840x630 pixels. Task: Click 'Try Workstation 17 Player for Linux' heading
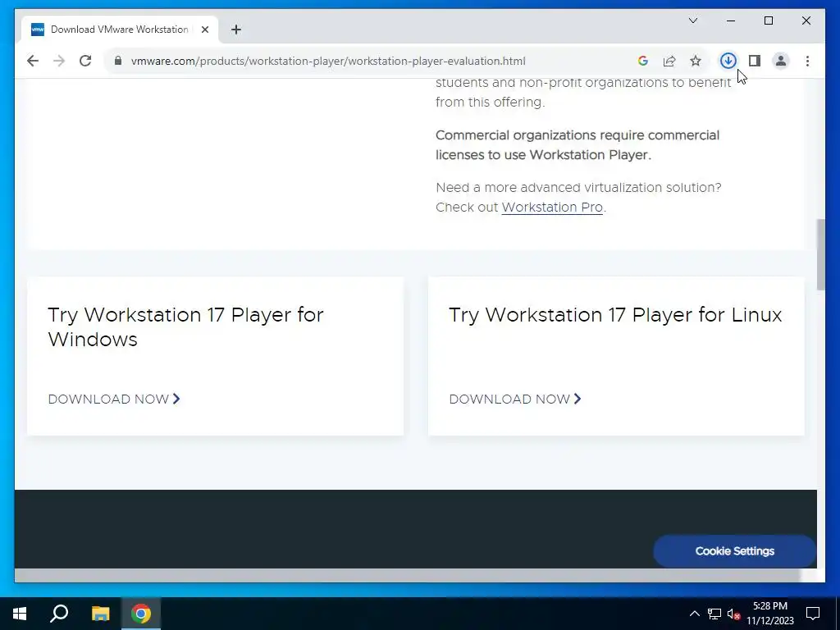615,315
